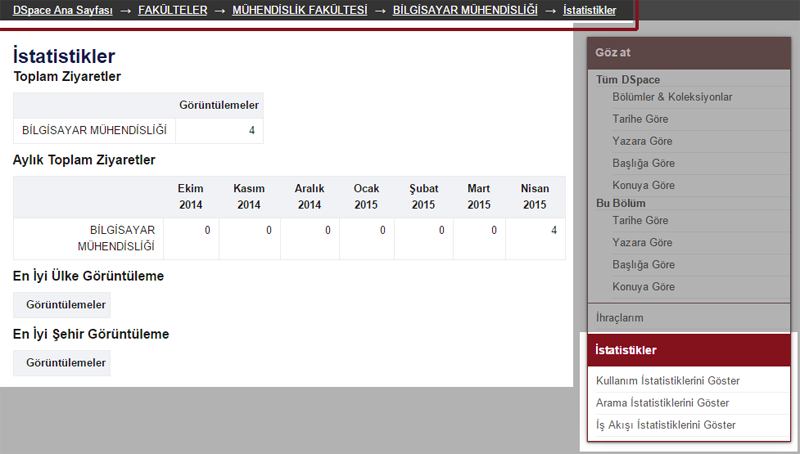Open Bölümler & Koleksiyonlar in sidebar
The height and width of the screenshot is (454, 800).
pyautogui.click(x=672, y=97)
